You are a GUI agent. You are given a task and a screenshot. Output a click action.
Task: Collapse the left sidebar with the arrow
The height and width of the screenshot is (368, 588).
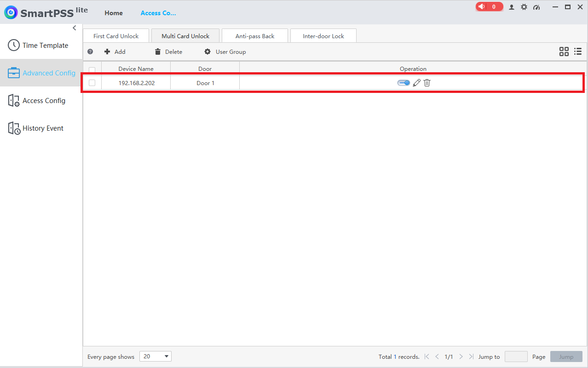pyautogui.click(x=75, y=28)
